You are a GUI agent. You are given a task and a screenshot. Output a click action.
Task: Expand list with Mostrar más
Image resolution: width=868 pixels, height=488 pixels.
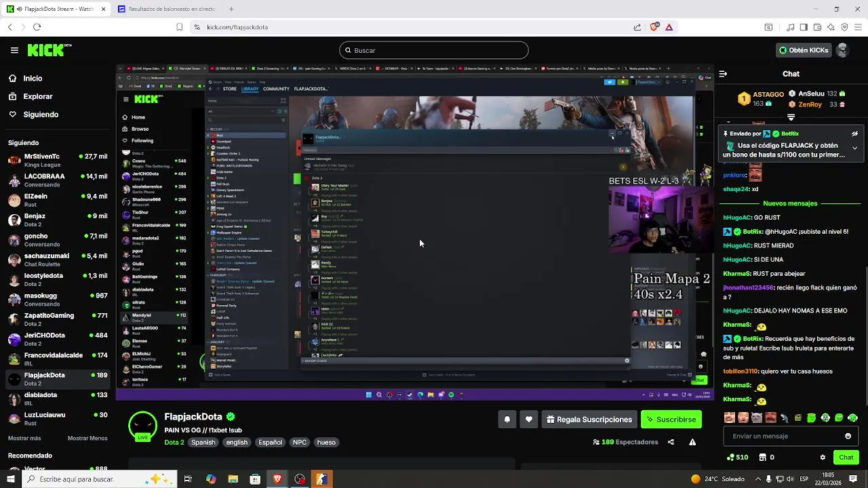pos(24,439)
